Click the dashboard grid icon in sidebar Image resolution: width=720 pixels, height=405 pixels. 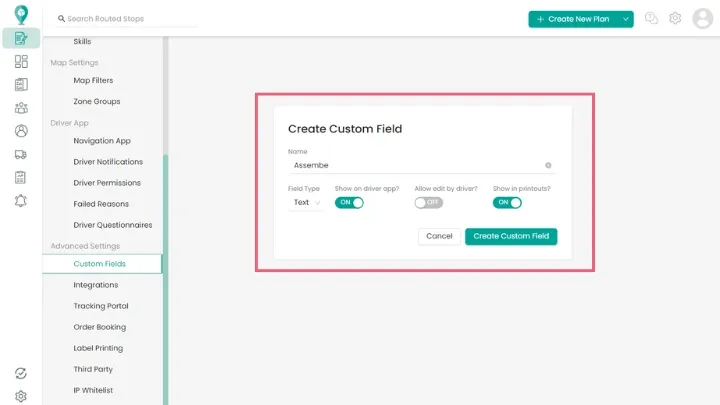point(21,62)
